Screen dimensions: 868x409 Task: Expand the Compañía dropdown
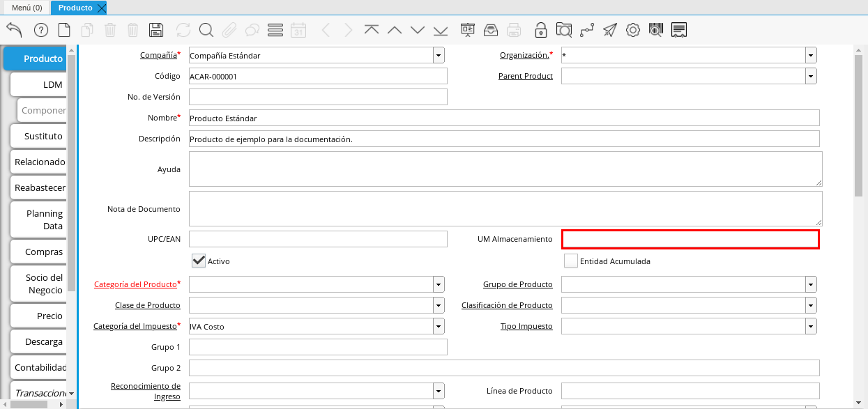tap(439, 55)
